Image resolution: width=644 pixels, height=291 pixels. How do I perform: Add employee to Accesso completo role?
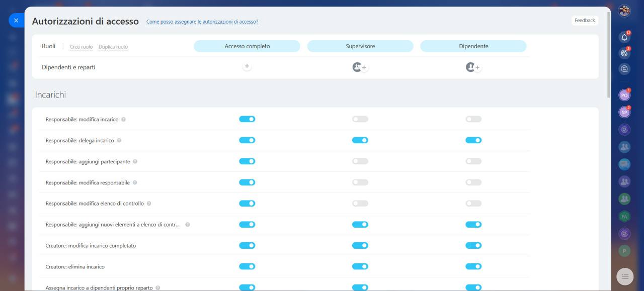click(x=247, y=66)
